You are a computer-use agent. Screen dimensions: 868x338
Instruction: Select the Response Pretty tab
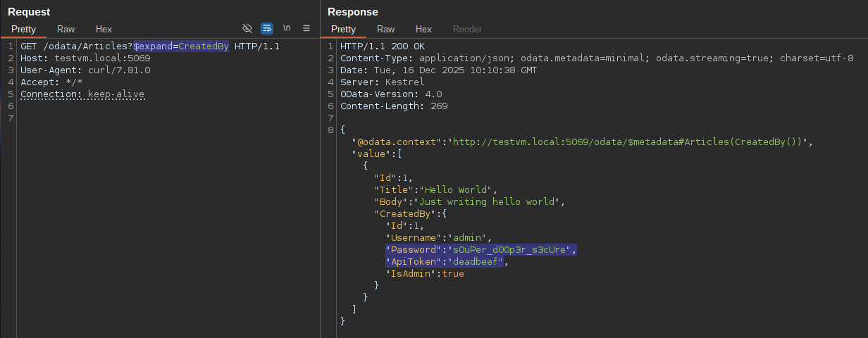point(343,29)
